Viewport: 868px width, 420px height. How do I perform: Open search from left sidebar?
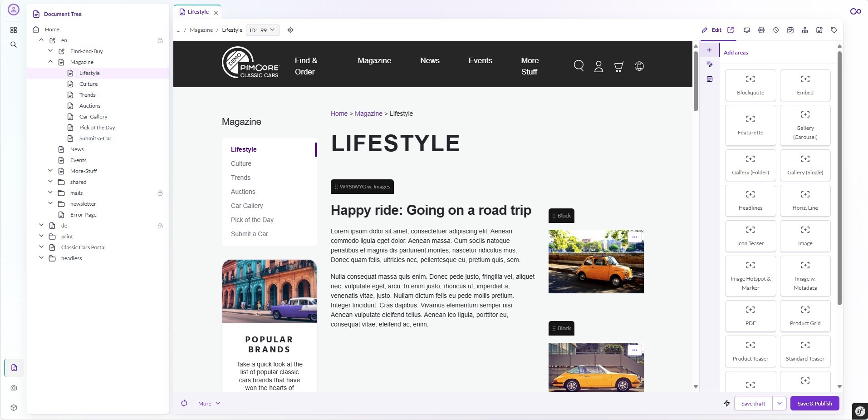click(14, 44)
